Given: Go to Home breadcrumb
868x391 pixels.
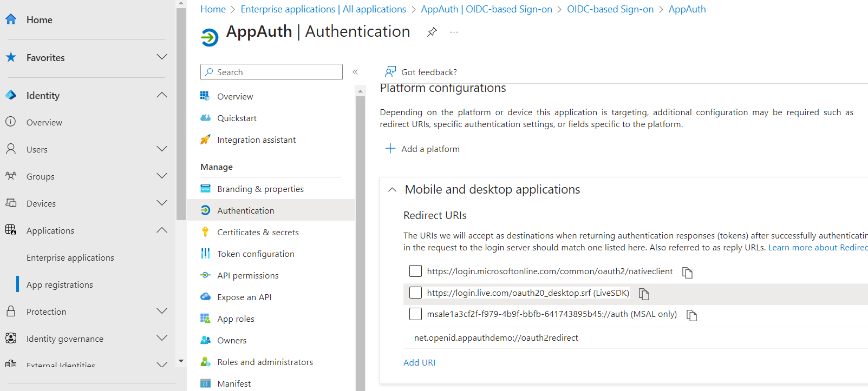Looking at the screenshot, I should tap(213, 9).
